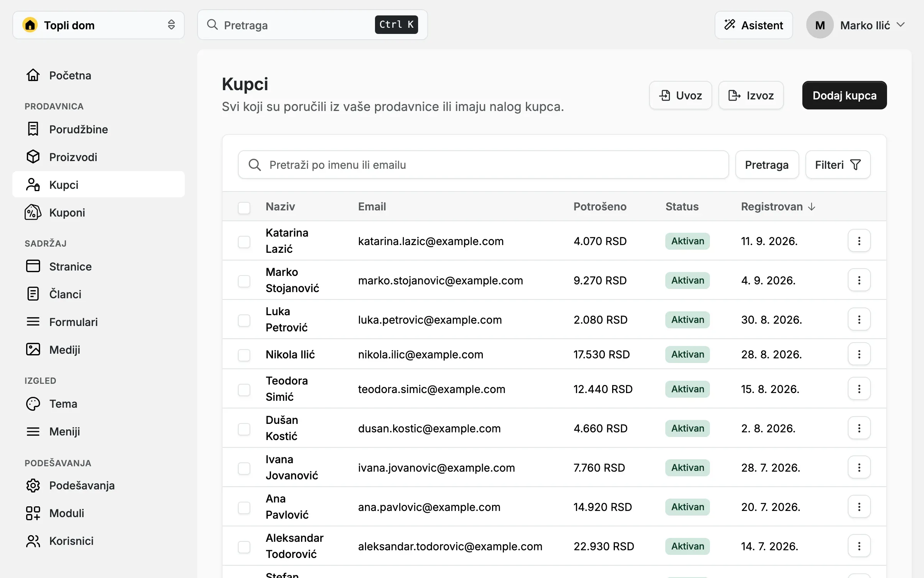Viewport: 924px width, 578px height.
Task: Open Korisnici in the sidebar
Action: 99,541
